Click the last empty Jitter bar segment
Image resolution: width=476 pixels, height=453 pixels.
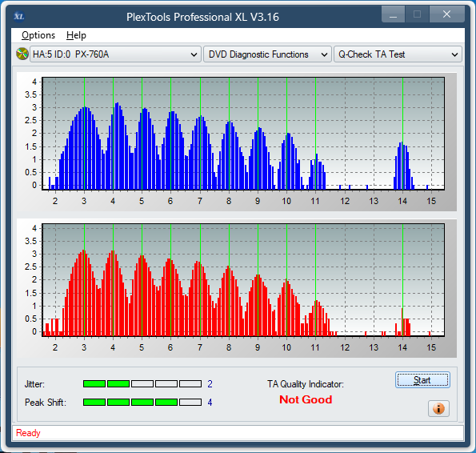tap(190, 384)
